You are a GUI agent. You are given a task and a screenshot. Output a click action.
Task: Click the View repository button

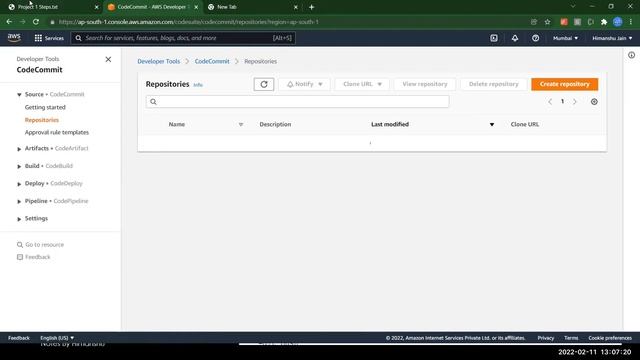424,84
